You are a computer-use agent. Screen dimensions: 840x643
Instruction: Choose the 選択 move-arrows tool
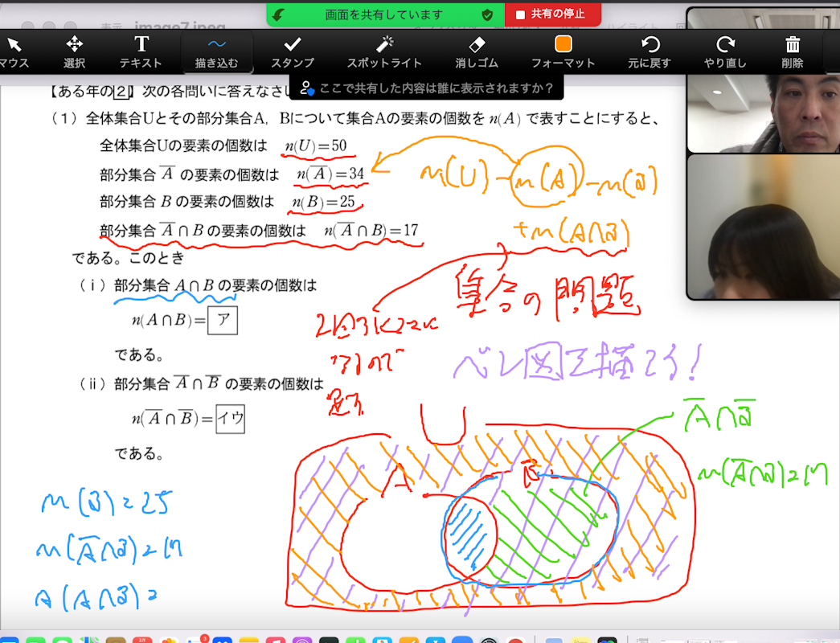pyautogui.click(x=74, y=51)
